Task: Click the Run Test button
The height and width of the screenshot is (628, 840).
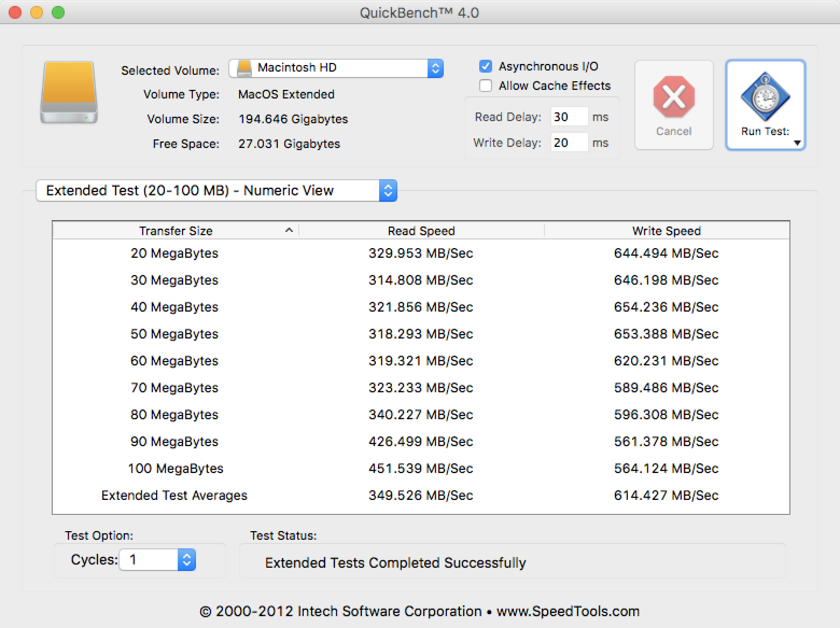Action: pos(765,105)
